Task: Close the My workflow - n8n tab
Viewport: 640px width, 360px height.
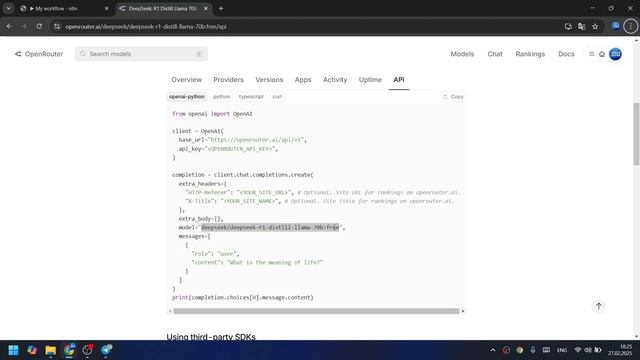Action: (x=107, y=8)
